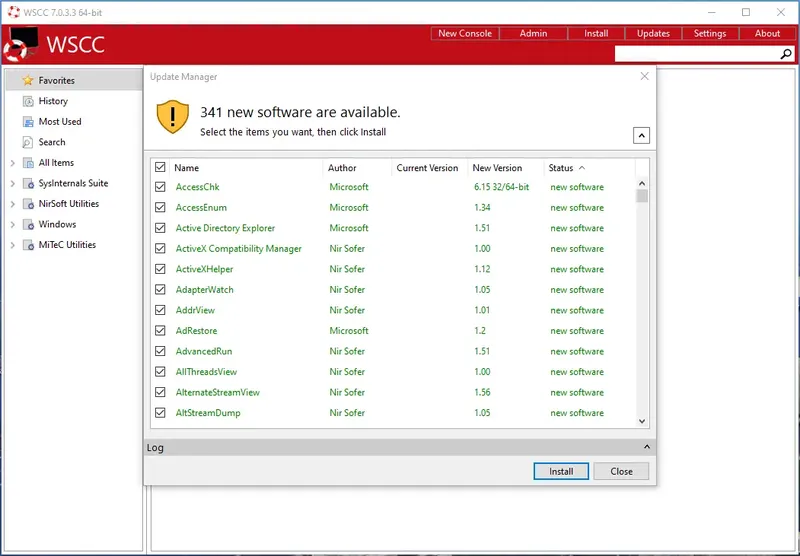Click the NirSoft Utilities icon

pyautogui.click(x=28, y=204)
